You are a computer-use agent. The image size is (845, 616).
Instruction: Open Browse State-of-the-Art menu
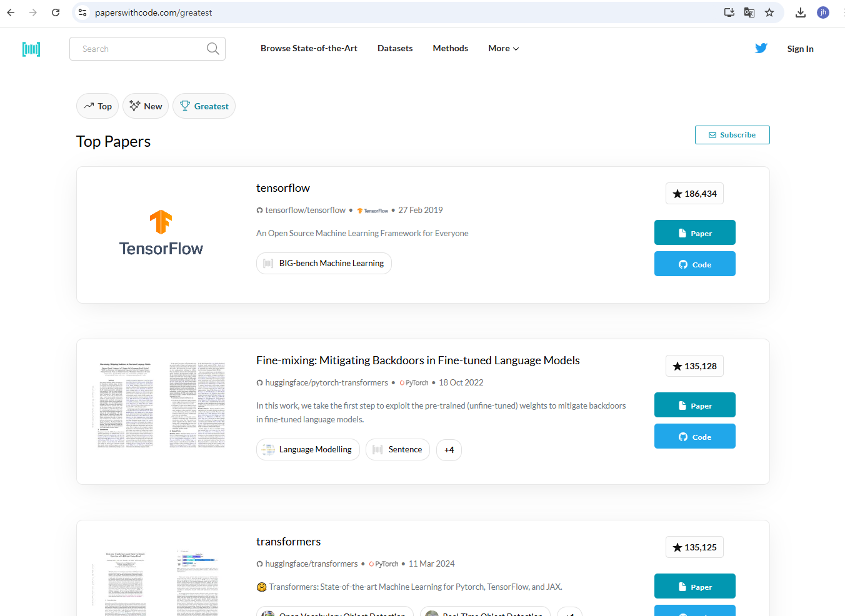click(x=309, y=48)
